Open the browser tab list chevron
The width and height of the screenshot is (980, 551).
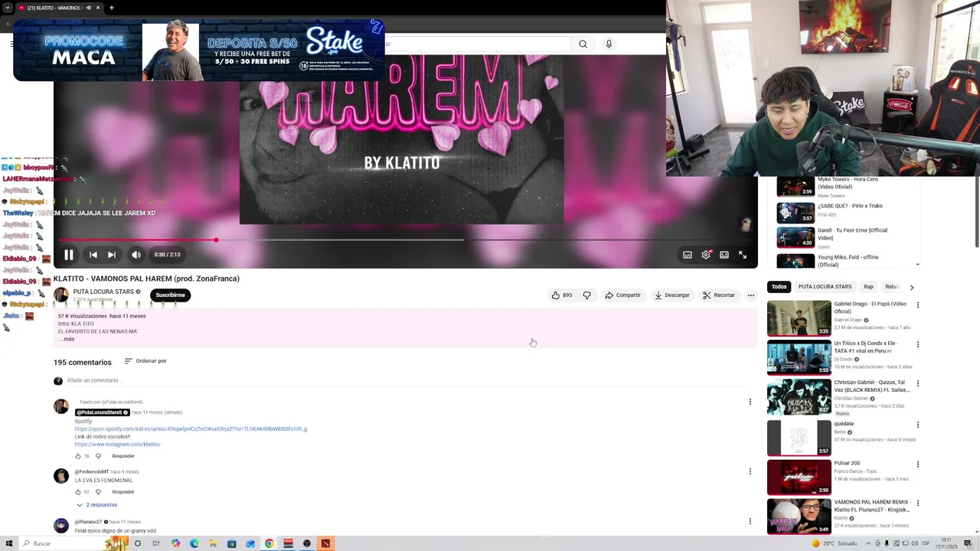tap(8, 8)
